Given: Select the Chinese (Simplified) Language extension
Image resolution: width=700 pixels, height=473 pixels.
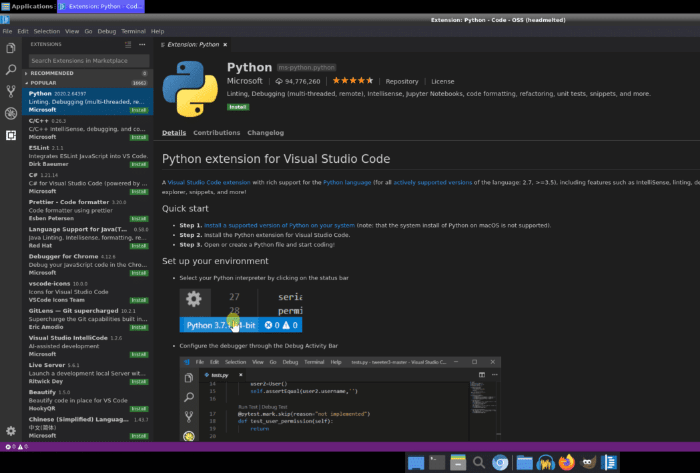Looking at the screenshot, I should pos(88,427).
